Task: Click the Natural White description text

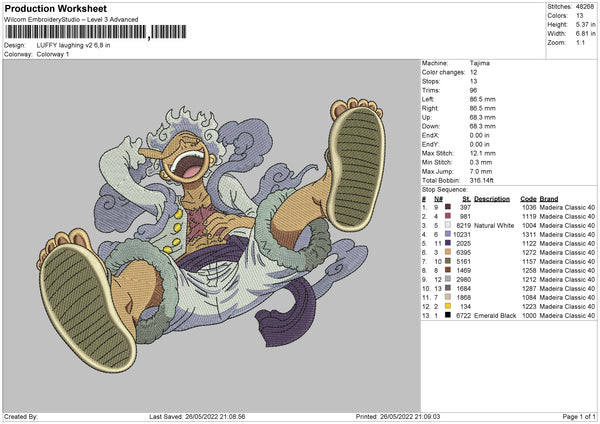Action: 494,225
